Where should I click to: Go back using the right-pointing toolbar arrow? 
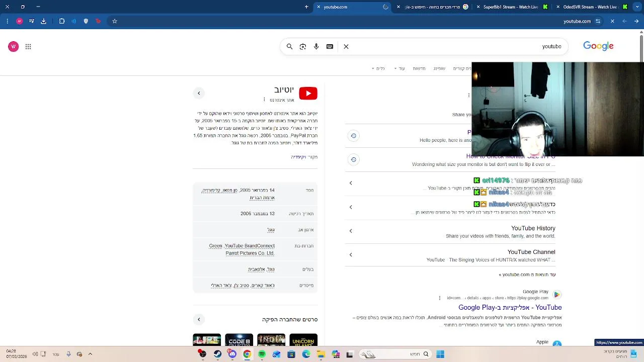[x=636, y=21]
